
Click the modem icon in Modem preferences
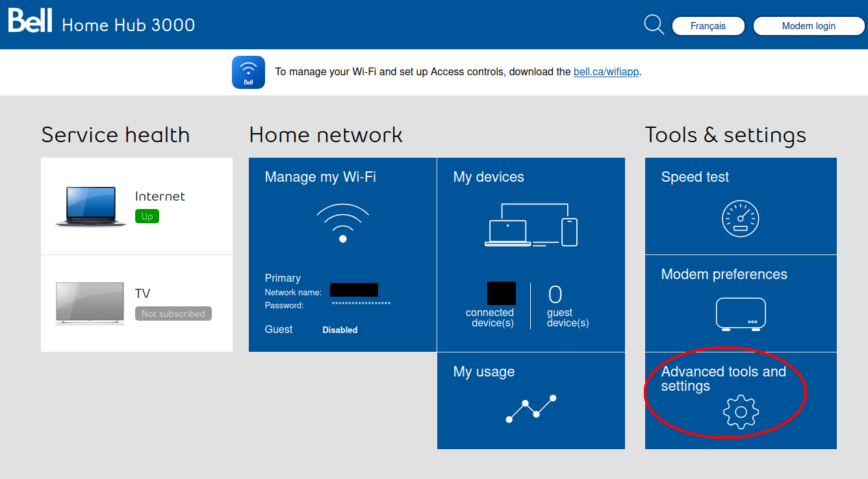pos(741,314)
